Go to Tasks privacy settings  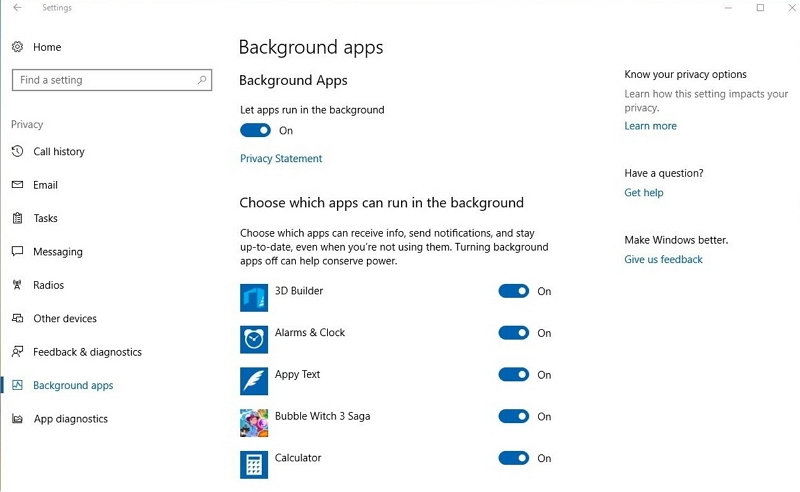coord(45,218)
